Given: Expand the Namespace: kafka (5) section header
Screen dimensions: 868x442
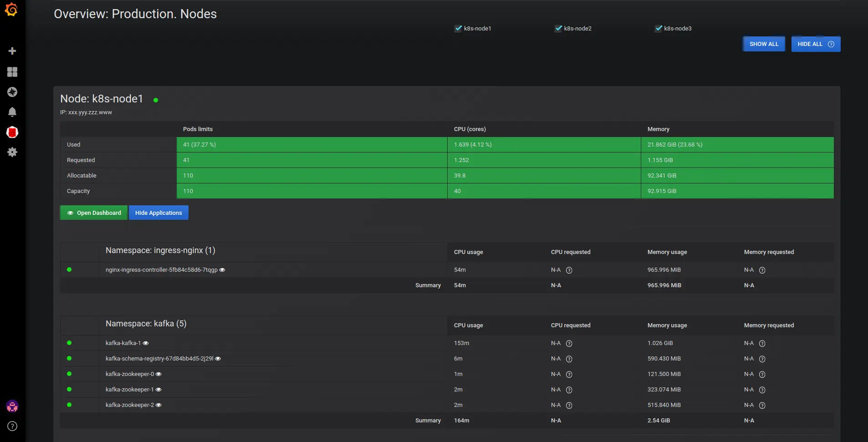Looking at the screenshot, I should pyautogui.click(x=145, y=323).
